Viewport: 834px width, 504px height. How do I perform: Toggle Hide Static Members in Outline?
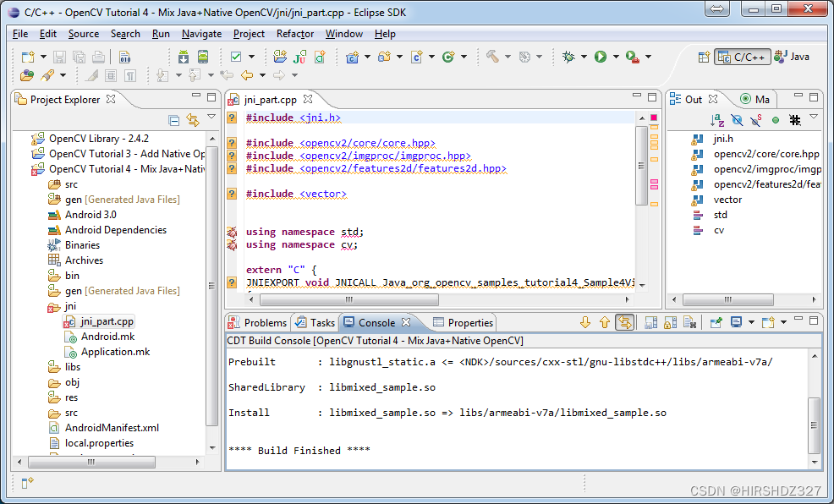click(x=756, y=121)
